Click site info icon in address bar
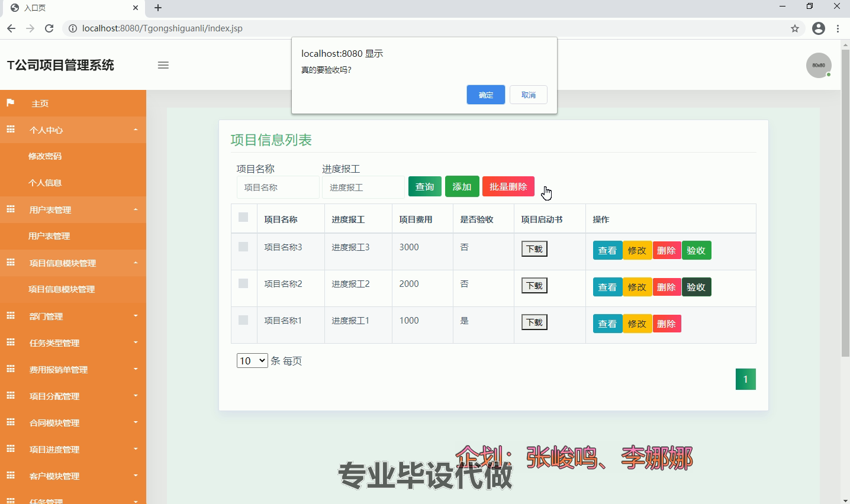This screenshot has width=850, height=504. [72, 28]
